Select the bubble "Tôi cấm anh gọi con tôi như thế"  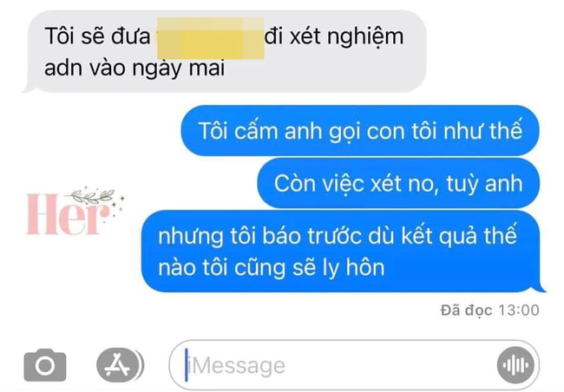(360, 131)
